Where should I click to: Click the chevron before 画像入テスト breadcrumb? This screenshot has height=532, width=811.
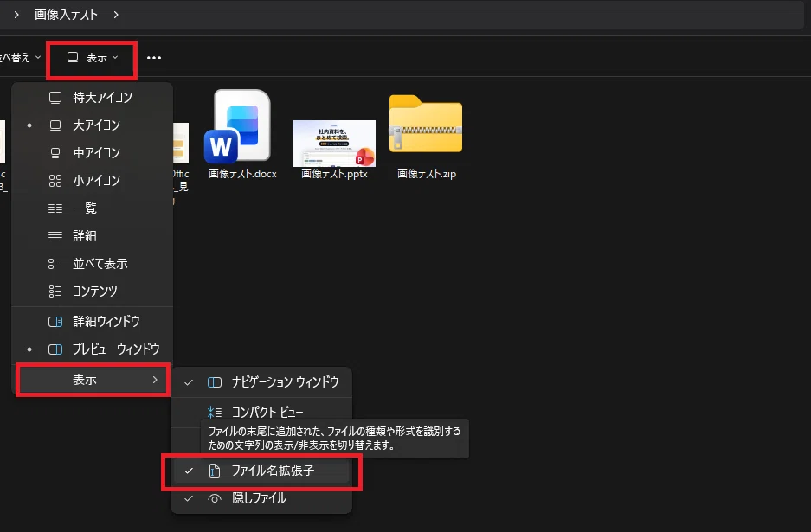16,15
